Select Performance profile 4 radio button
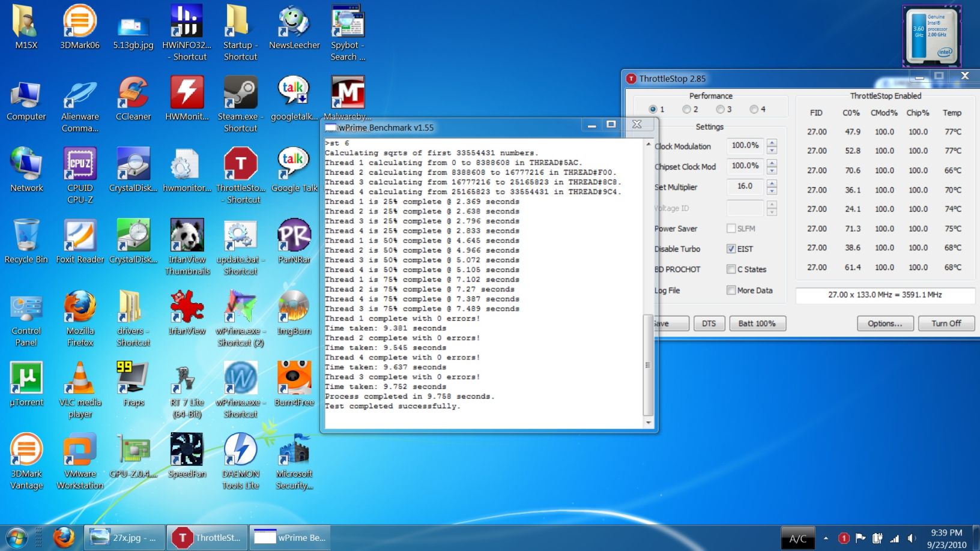This screenshot has width=980, height=551. (x=754, y=109)
